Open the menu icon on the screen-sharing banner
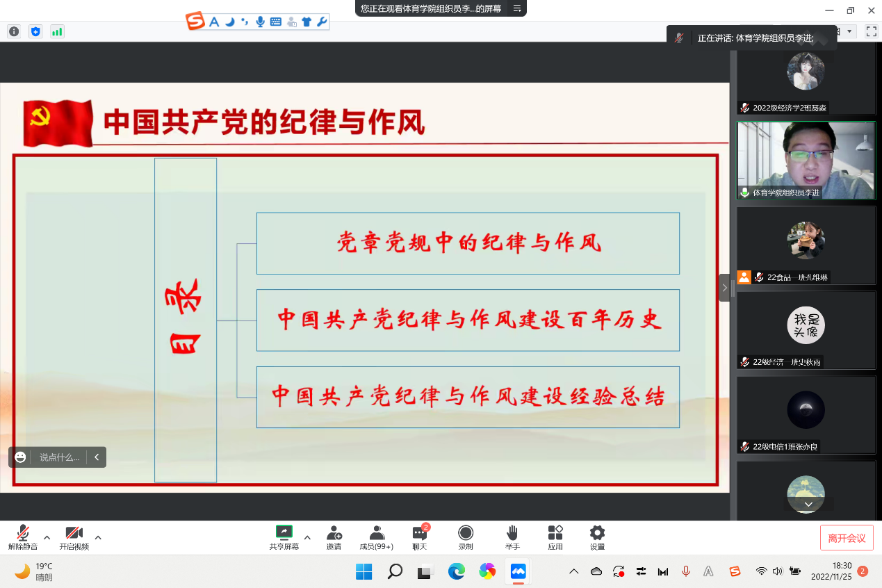This screenshot has width=882, height=588. [517, 8]
